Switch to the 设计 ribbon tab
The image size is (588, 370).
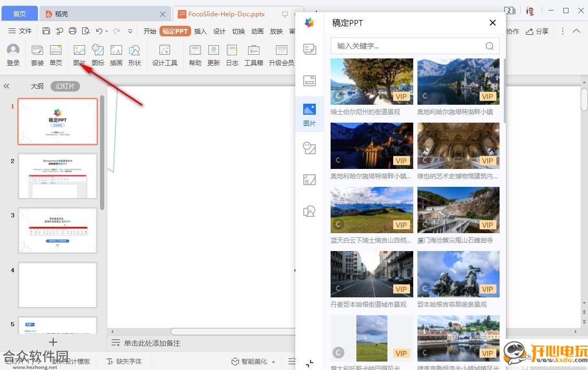(220, 31)
